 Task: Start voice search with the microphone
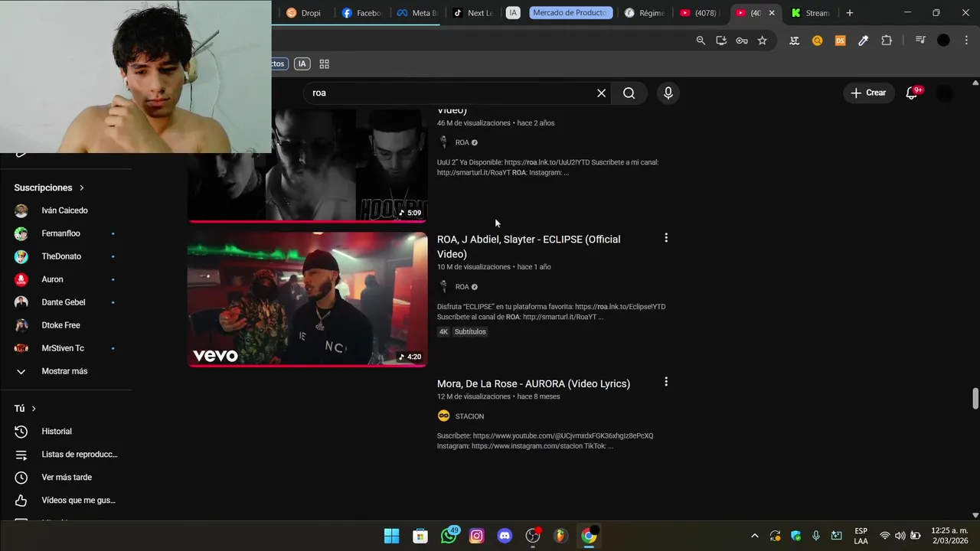(668, 93)
